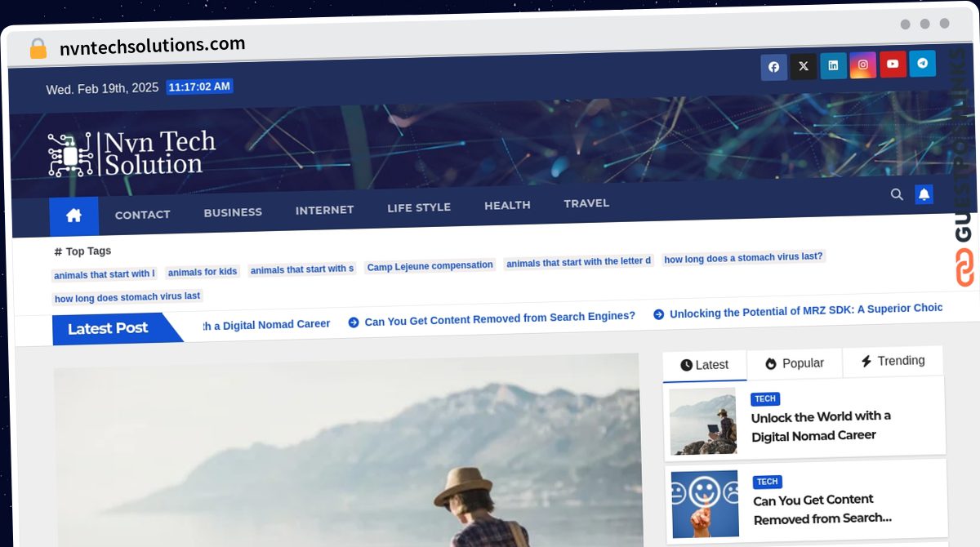The height and width of the screenshot is (547, 980).
Task: Select tag 'how long does stomach virus last'
Action: tap(127, 297)
